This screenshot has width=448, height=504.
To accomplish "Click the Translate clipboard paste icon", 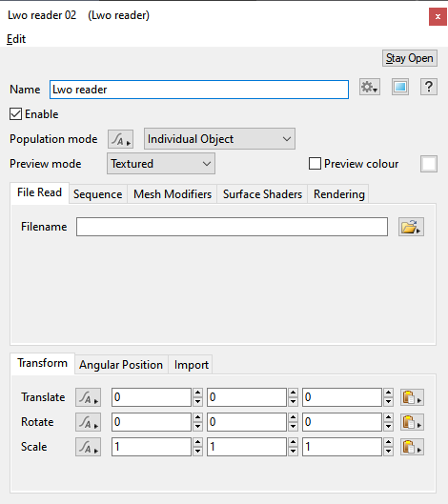I will point(412,397).
